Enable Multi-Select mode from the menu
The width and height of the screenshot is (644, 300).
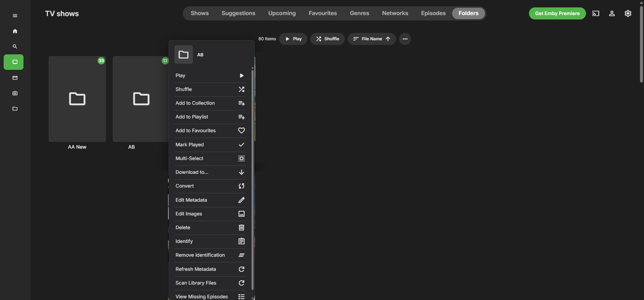click(x=210, y=158)
